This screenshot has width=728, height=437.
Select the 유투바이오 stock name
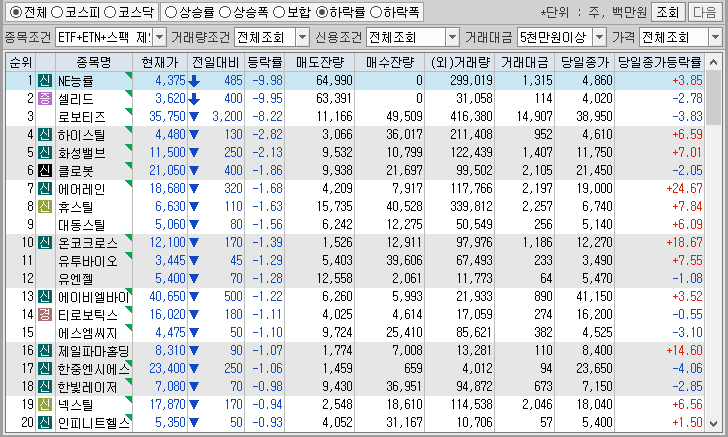tap(87, 261)
